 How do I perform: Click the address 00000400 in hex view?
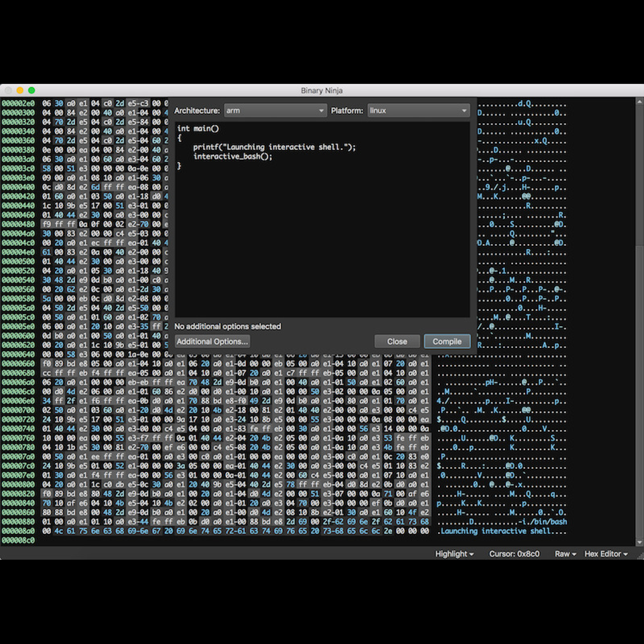(x=18, y=187)
